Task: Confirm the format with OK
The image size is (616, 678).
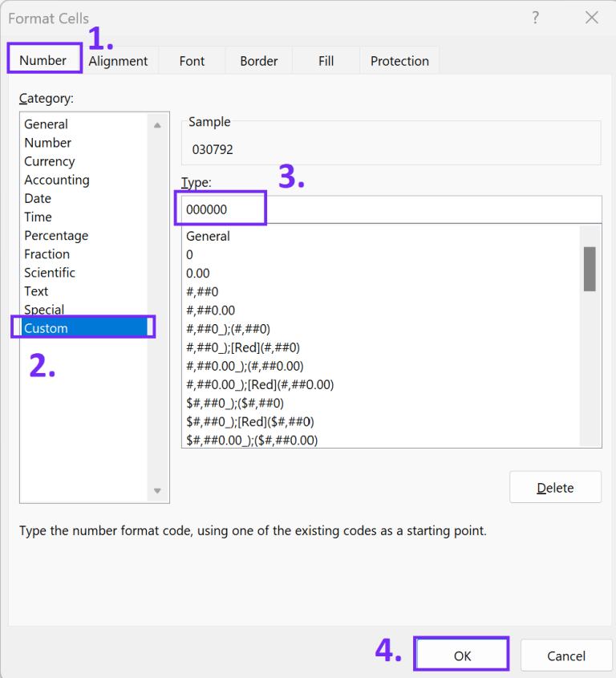Action: point(461,654)
